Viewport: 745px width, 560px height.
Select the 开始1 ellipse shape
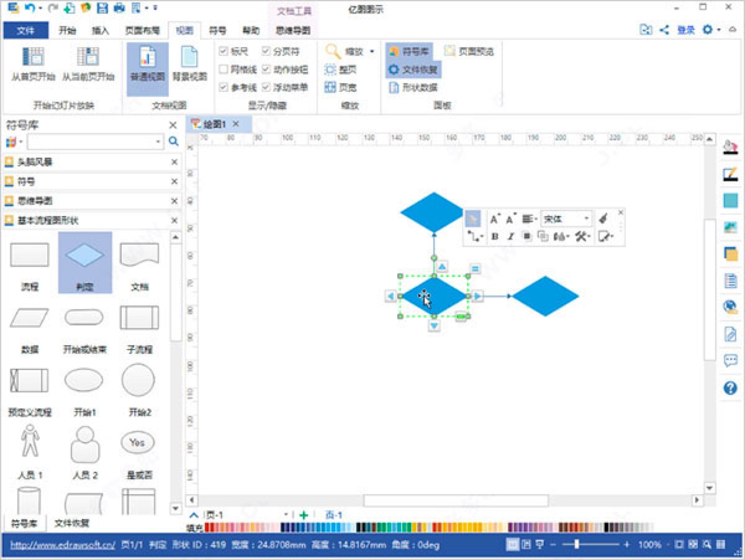(x=84, y=379)
